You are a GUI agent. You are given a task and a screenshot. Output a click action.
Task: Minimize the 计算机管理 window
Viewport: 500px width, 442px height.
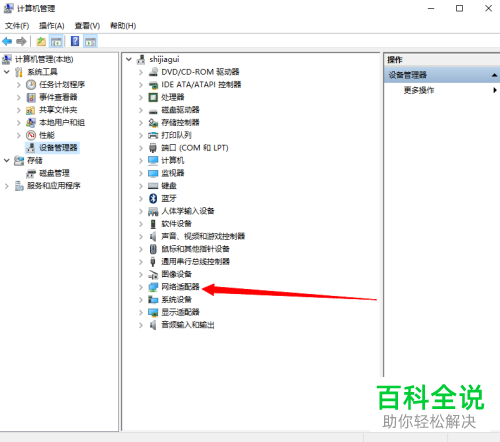(x=431, y=8)
